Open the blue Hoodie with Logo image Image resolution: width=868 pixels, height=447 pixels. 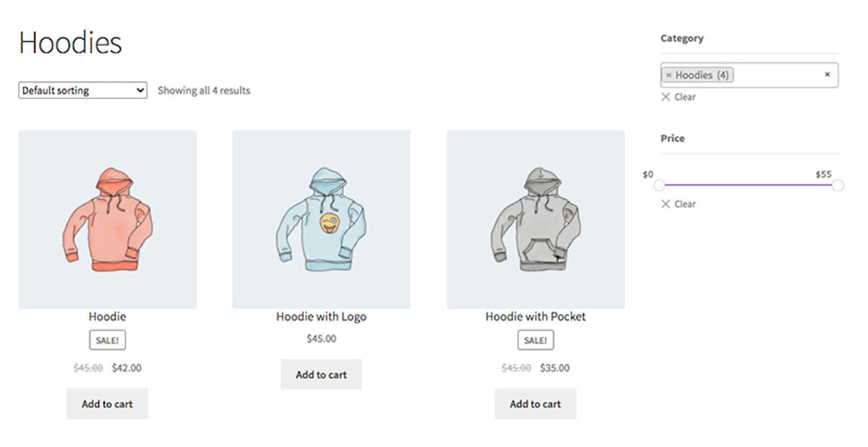pyautogui.click(x=321, y=219)
